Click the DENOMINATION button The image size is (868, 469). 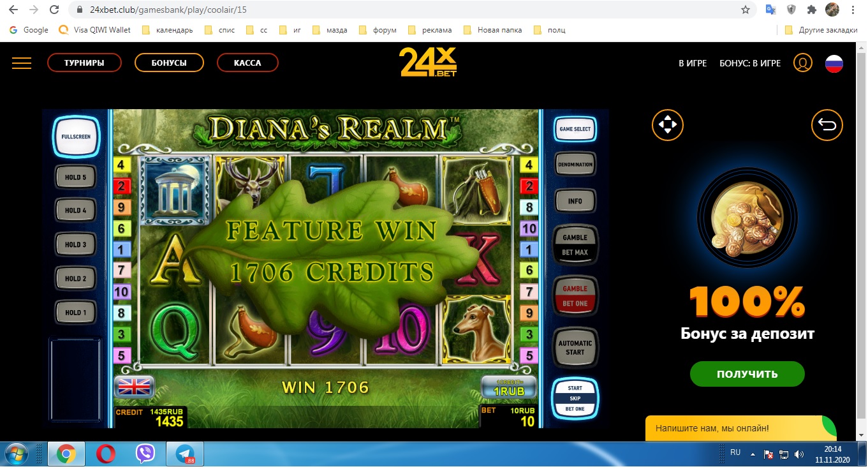click(575, 165)
